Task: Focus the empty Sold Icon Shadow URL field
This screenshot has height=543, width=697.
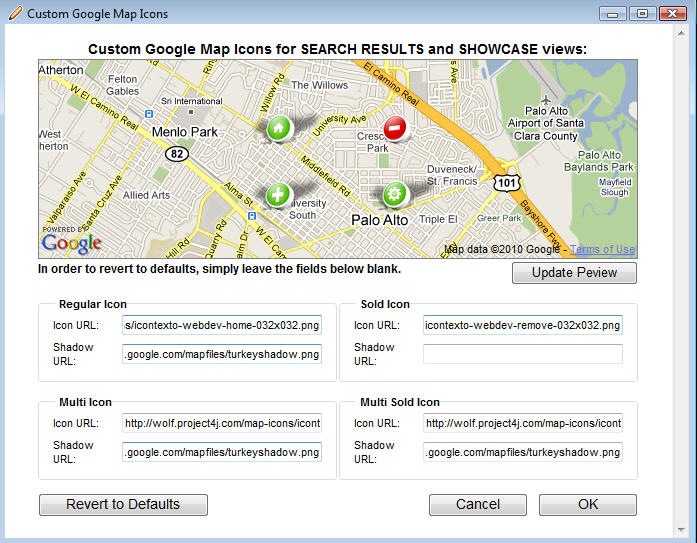Action: [523, 354]
